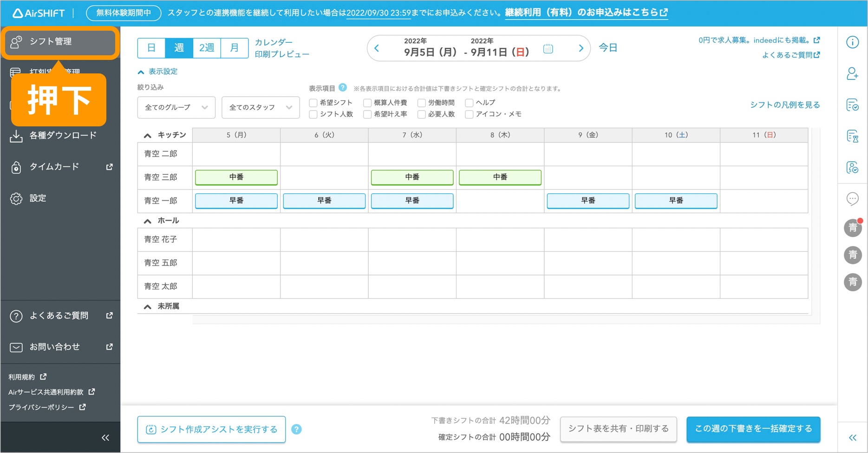Enable the 希望シフト checkbox

click(313, 103)
